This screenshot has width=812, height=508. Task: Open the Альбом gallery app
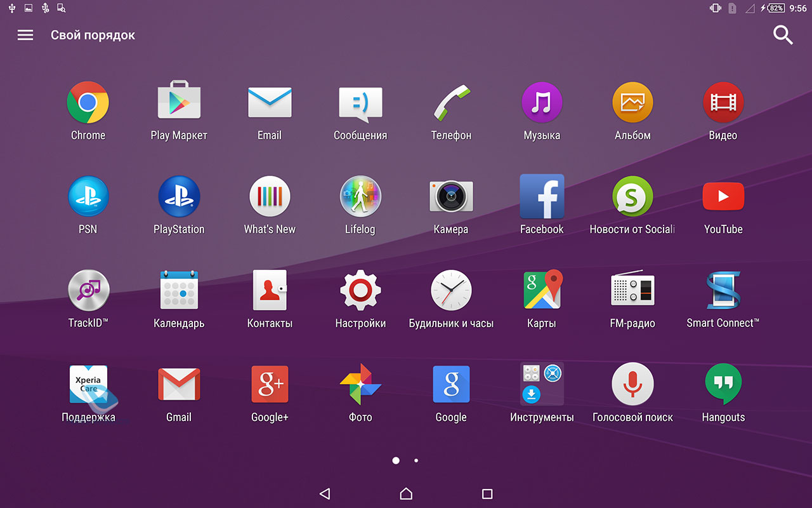(632, 102)
